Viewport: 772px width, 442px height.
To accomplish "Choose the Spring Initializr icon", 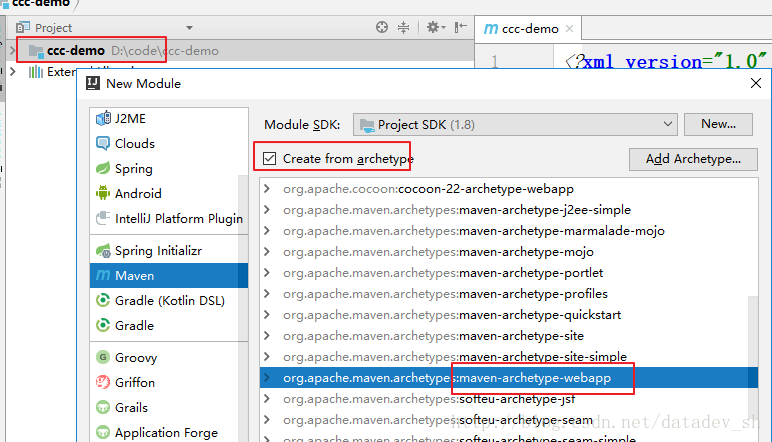I will click(103, 251).
